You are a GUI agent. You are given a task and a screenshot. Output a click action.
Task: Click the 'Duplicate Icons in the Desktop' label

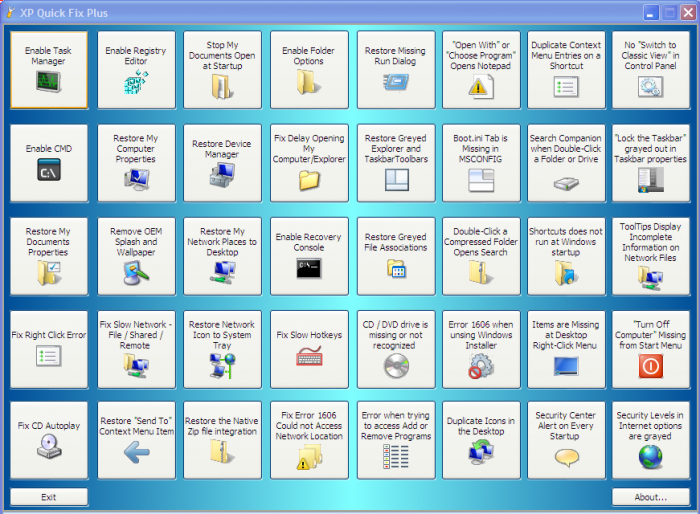tap(481, 426)
